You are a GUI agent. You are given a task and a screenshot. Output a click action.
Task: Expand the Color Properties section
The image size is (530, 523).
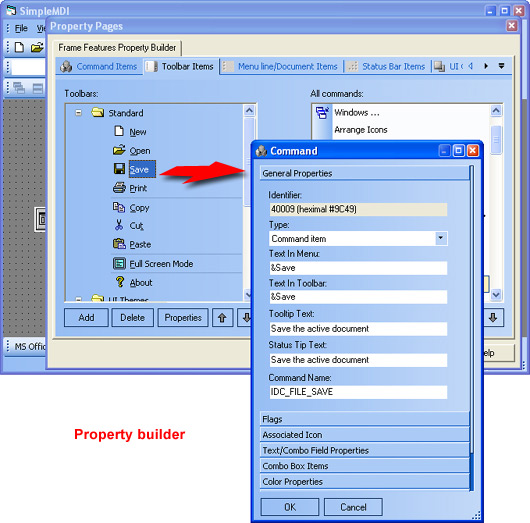pos(365,481)
